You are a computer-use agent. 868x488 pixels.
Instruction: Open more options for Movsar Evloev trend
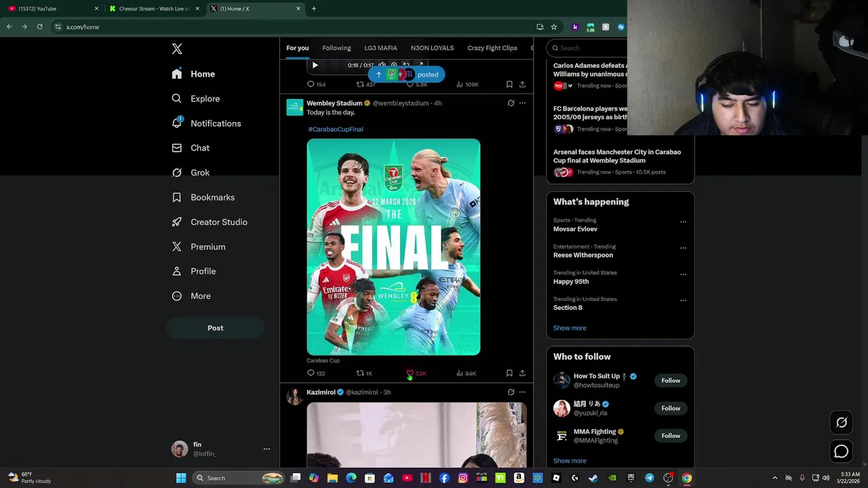click(683, 222)
